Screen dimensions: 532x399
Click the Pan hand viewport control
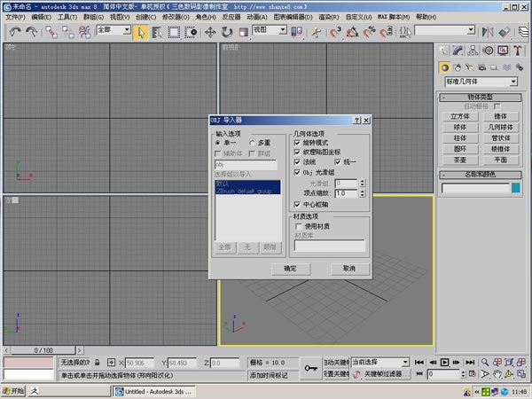[x=497, y=374]
